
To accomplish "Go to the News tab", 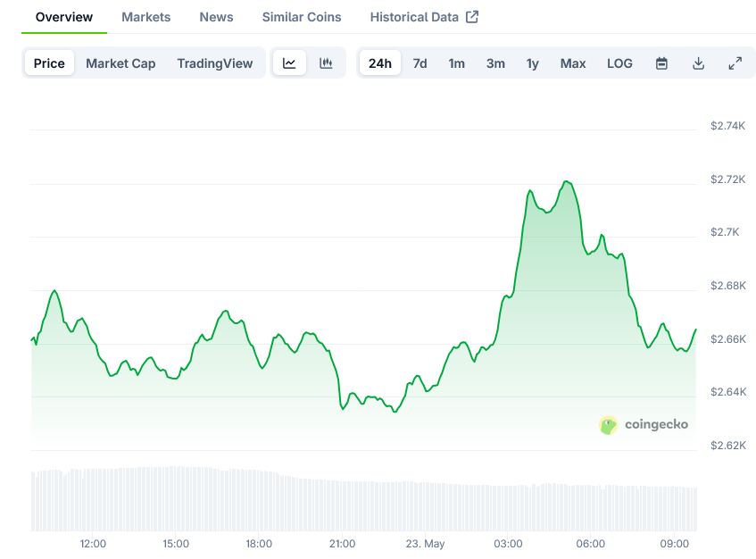I will [x=216, y=17].
